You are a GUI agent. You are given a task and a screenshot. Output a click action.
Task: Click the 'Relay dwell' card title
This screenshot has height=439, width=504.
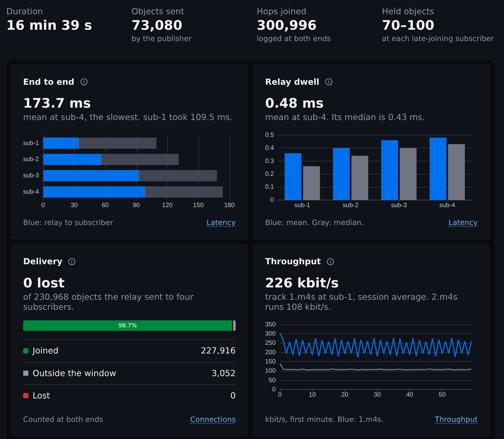[x=292, y=82]
